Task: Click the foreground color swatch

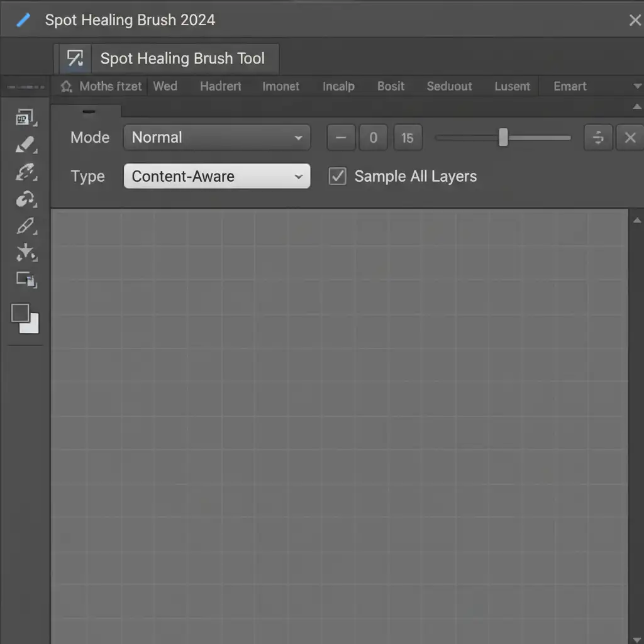Action: pyautogui.click(x=21, y=313)
